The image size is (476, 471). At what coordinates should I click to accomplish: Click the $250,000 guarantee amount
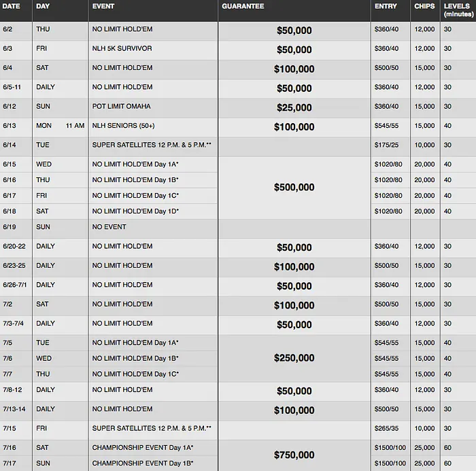295,358
